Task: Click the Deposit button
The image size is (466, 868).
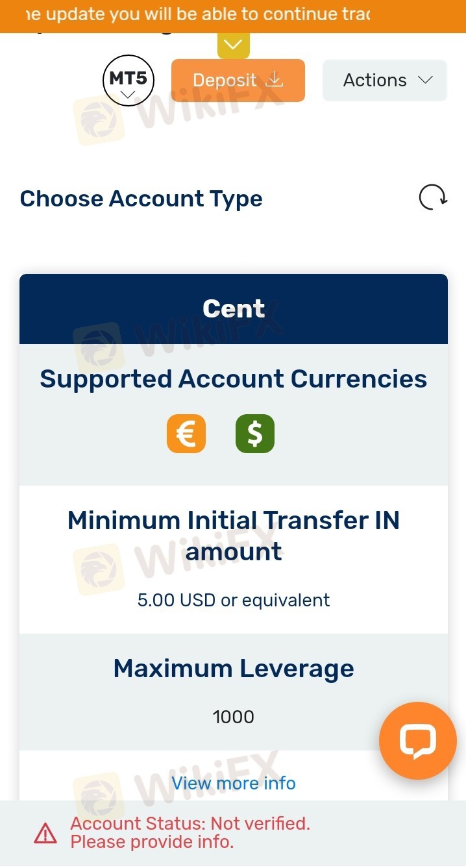Action: point(238,81)
